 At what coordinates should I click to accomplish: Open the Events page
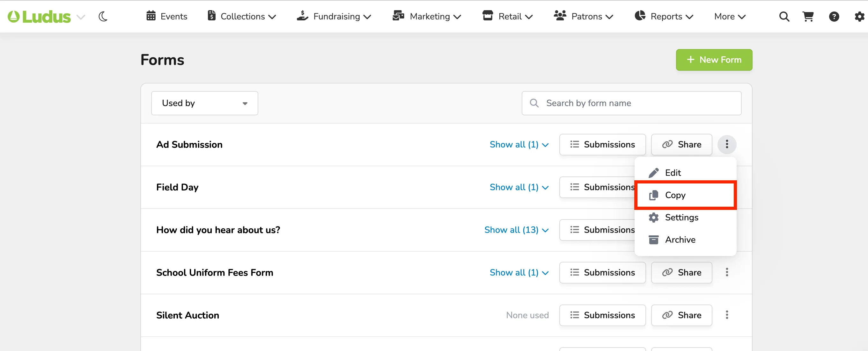click(x=167, y=16)
